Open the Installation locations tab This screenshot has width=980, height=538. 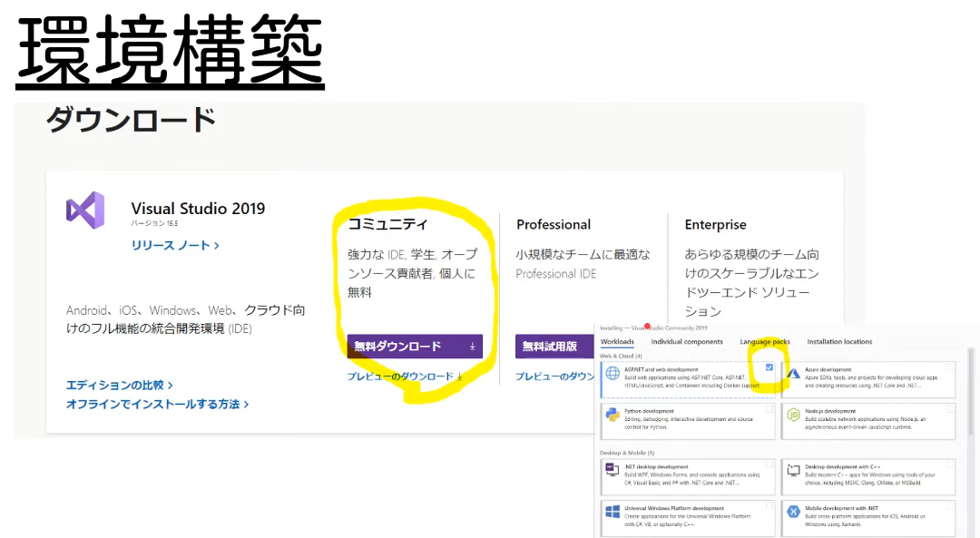click(839, 342)
